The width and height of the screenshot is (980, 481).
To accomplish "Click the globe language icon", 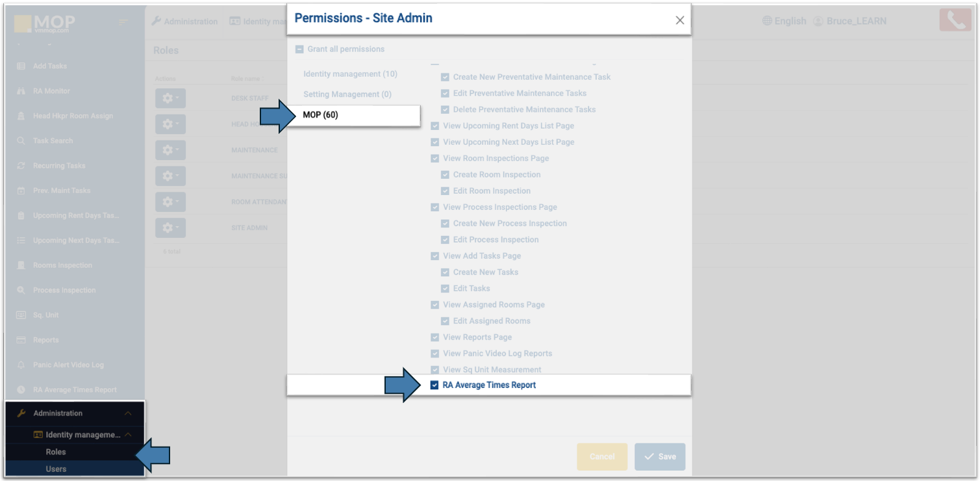I will (x=767, y=21).
